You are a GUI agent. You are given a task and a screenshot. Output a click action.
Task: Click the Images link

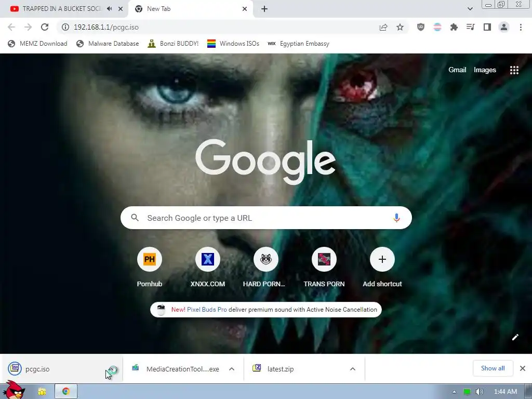click(485, 70)
